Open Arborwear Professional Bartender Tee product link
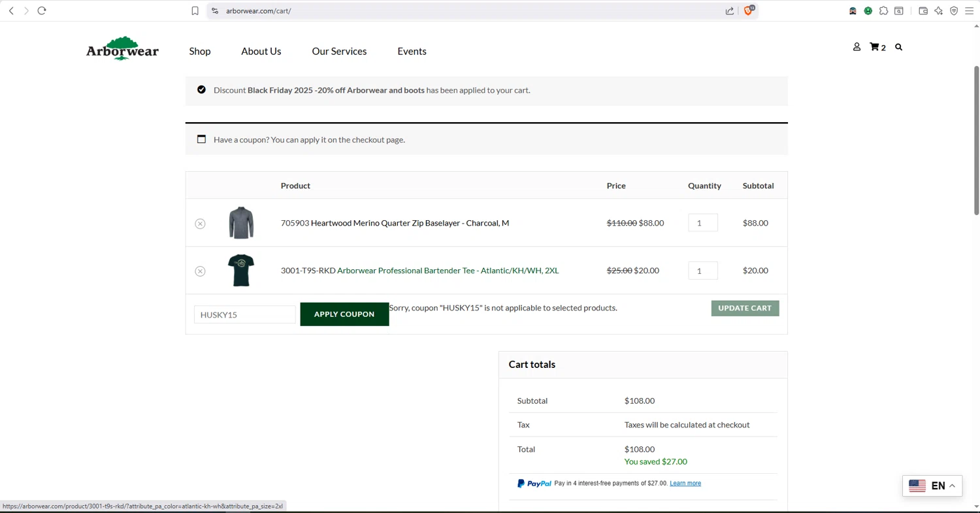 point(448,271)
